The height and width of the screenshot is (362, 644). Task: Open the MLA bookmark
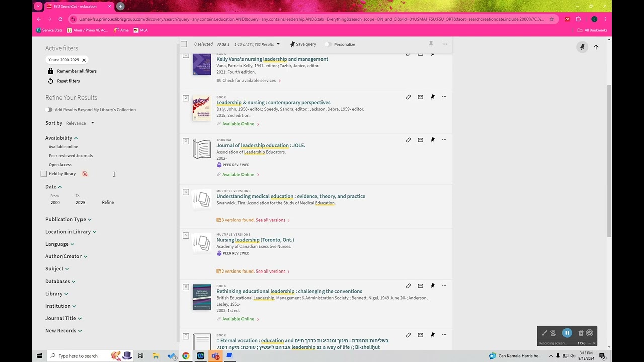pyautogui.click(x=141, y=30)
